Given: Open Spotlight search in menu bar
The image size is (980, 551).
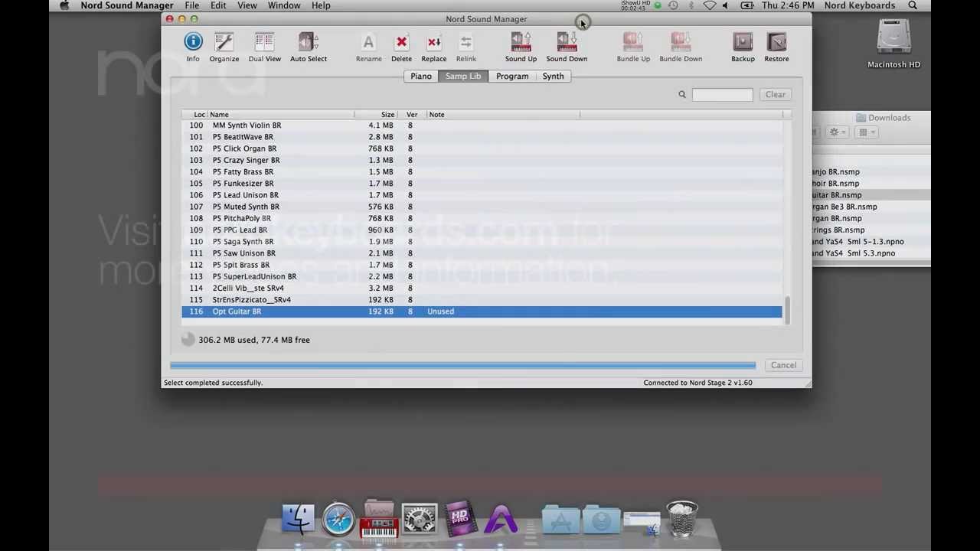Looking at the screenshot, I should click(913, 5).
